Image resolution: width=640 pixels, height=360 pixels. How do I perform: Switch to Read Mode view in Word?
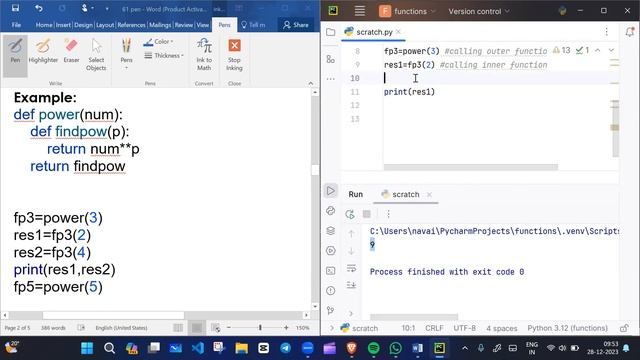(178, 328)
